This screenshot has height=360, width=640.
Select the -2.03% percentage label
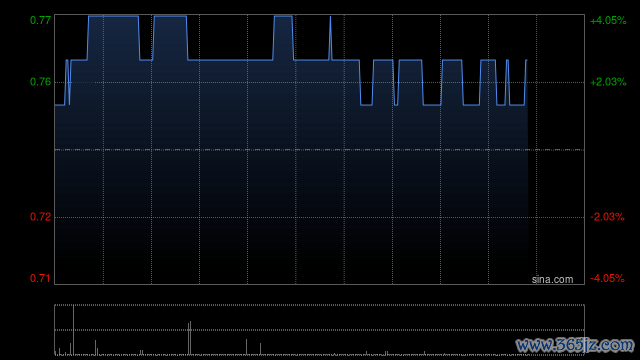607,217
